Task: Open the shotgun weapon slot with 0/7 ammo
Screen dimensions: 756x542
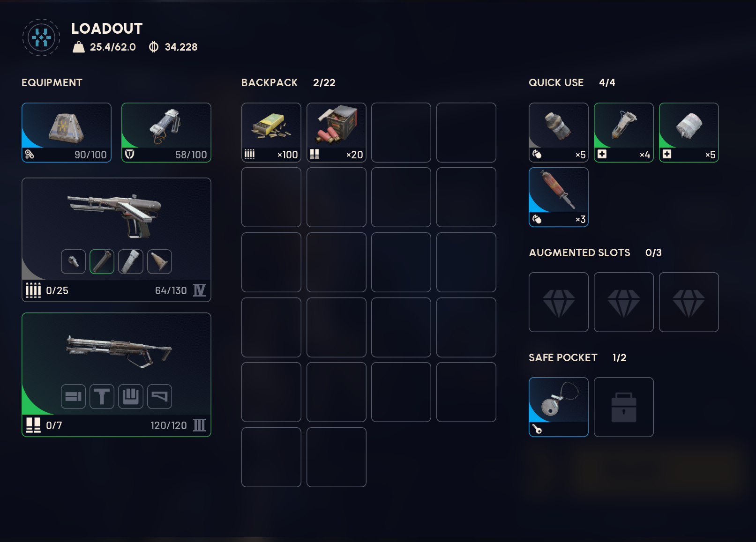Action: (116, 375)
